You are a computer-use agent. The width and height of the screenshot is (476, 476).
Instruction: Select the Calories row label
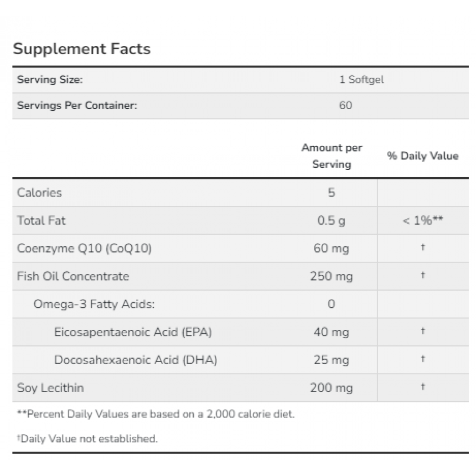(39, 193)
